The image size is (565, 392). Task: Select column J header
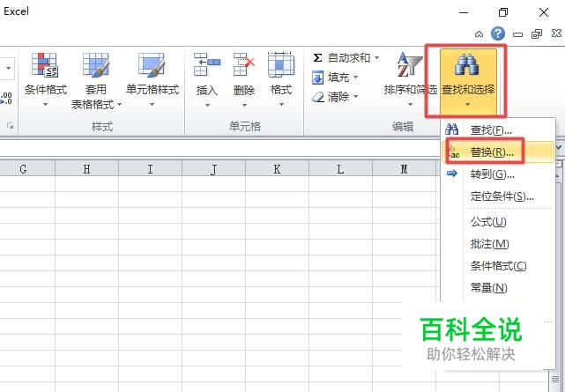tap(213, 168)
